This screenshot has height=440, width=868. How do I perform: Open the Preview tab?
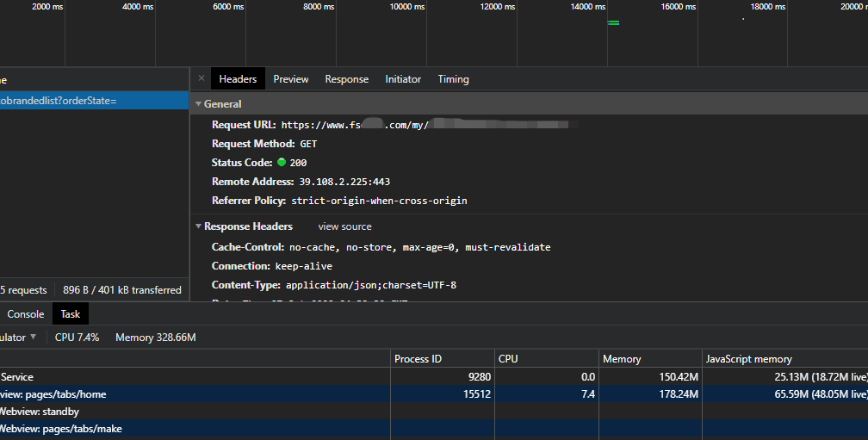(291, 79)
